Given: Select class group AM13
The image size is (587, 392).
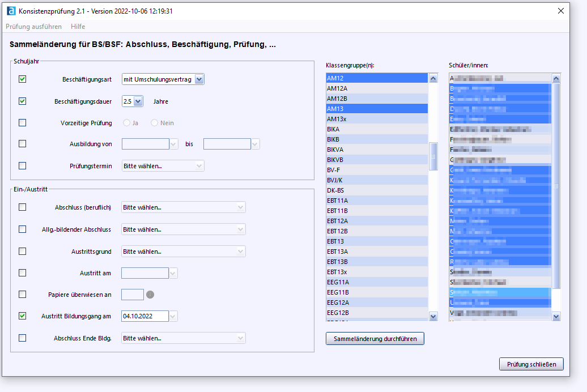Looking at the screenshot, I should [x=377, y=109].
